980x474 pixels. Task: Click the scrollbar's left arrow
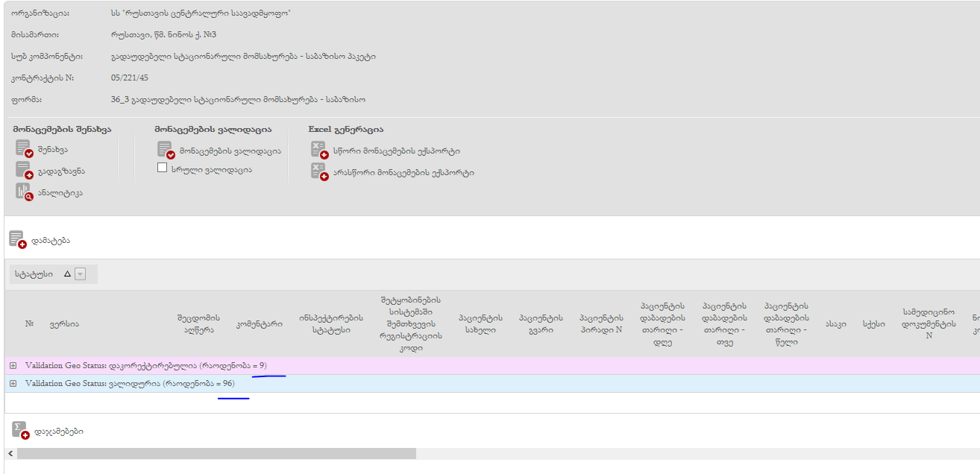[10, 454]
